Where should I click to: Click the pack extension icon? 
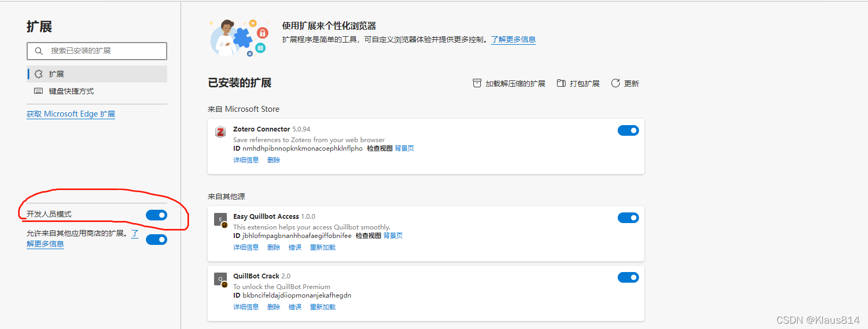[561, 83]
